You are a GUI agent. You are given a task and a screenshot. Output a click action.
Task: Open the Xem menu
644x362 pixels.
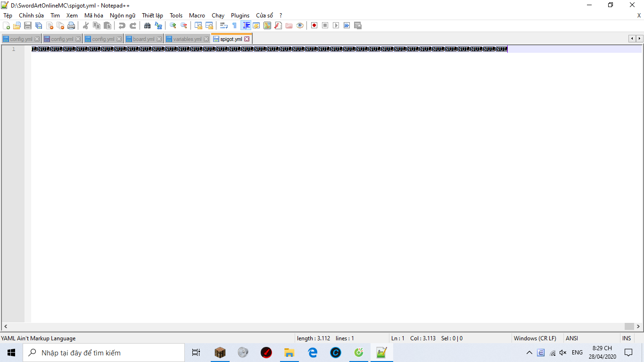click(72, 16)
